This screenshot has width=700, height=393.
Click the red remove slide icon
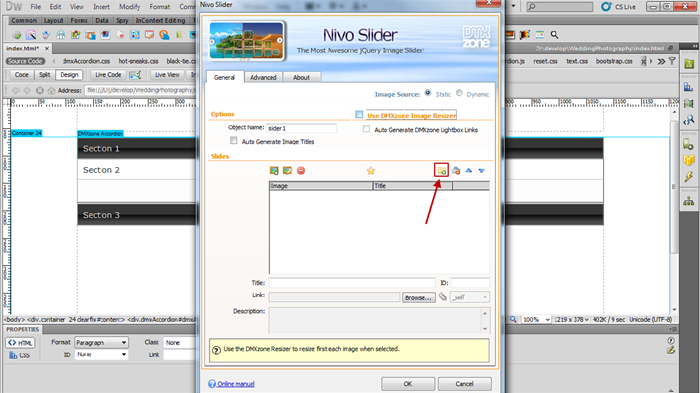pos(301,171)
